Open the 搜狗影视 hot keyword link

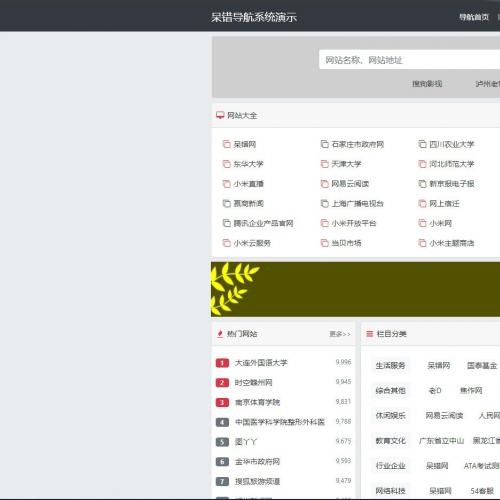pos(427,84)
